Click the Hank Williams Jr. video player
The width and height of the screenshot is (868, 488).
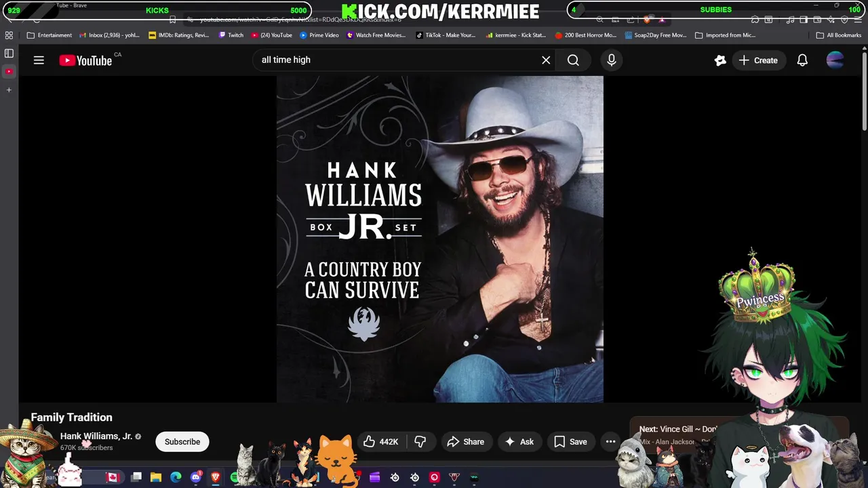439,239
